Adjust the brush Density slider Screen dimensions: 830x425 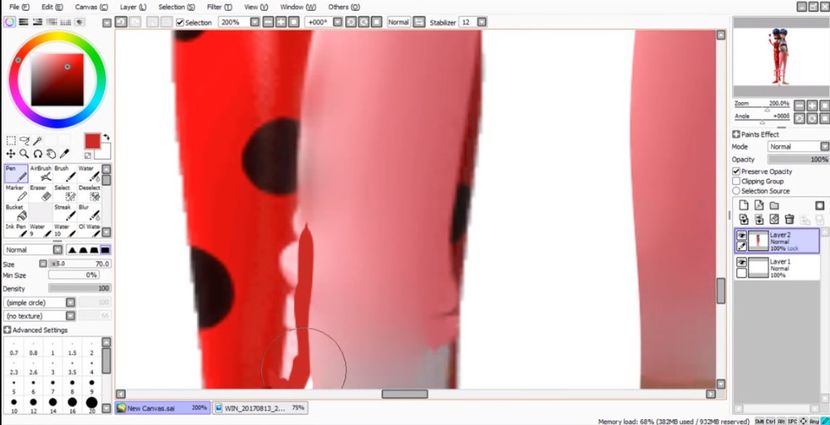[x=79, y=288]
